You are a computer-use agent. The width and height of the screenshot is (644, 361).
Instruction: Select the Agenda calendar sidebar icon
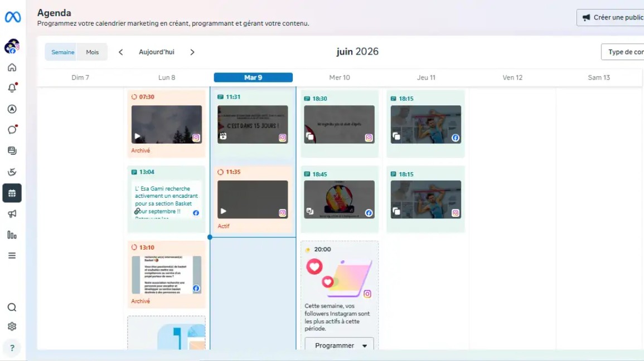pos(12,193)
